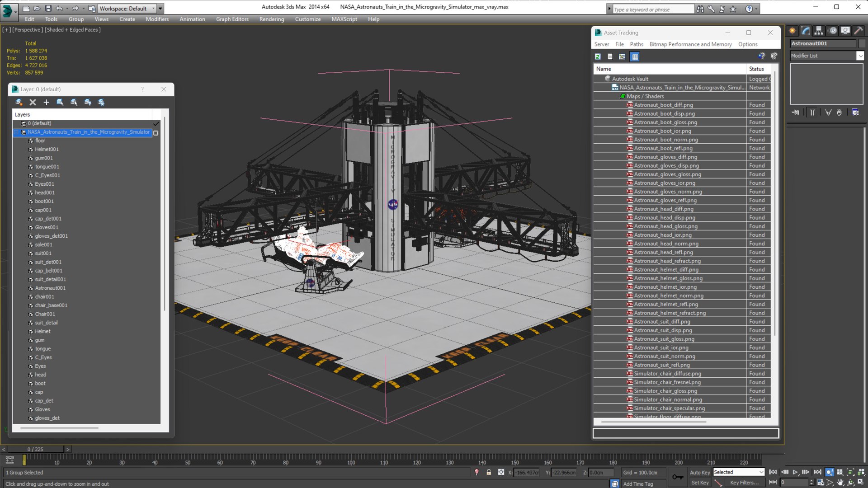Screen dimensions: 868x488
Task: Click the time slider showing 0 / 225
Action: point(35,449)
